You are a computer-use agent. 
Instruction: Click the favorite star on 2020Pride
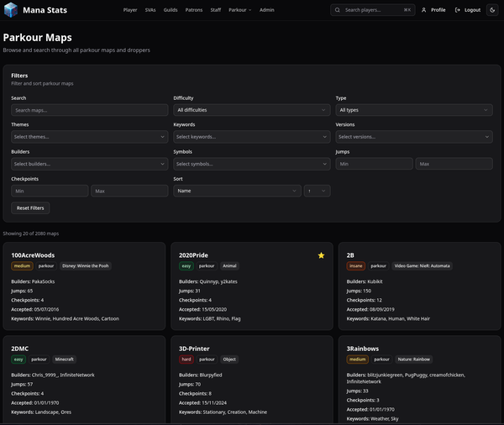tap(321, 255)
